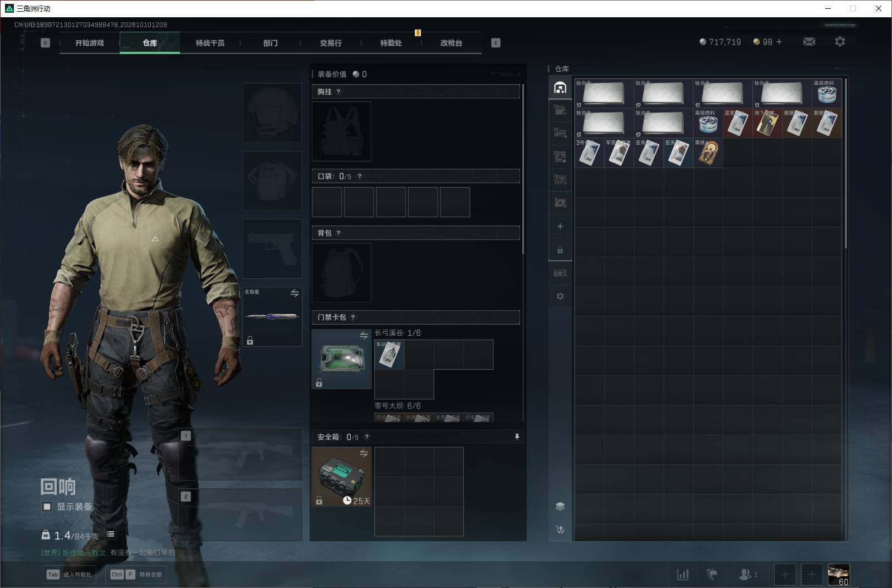Screen dimensions: 892x588
Task: Click the Q previous-tab key button
Action: click(x=46, y=43)
